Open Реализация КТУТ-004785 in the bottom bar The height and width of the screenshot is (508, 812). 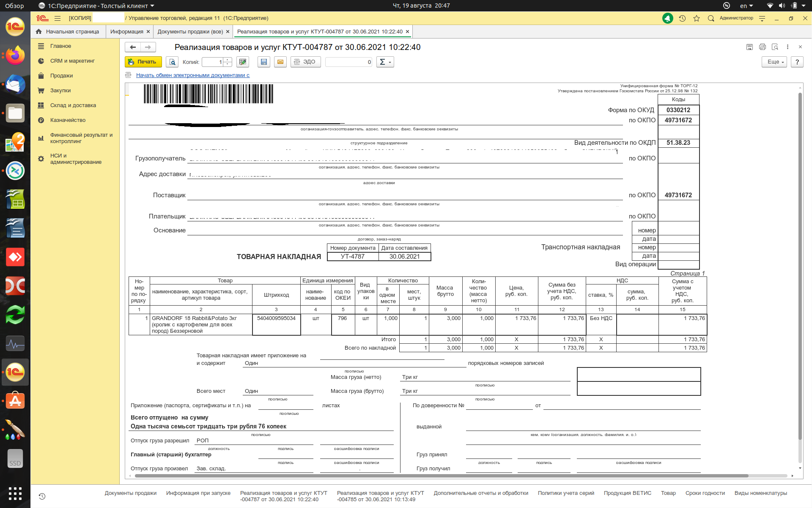click(380, 496)
